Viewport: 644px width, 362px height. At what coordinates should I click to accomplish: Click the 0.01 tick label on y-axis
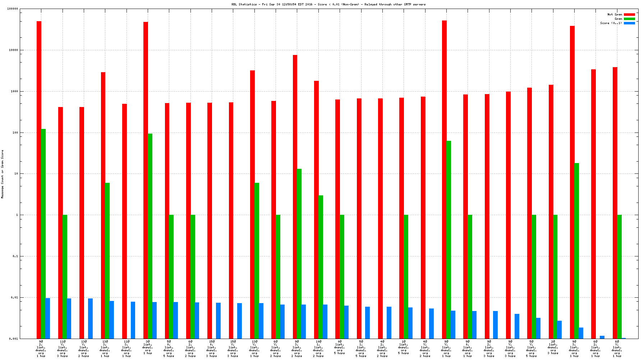[14, 297]
